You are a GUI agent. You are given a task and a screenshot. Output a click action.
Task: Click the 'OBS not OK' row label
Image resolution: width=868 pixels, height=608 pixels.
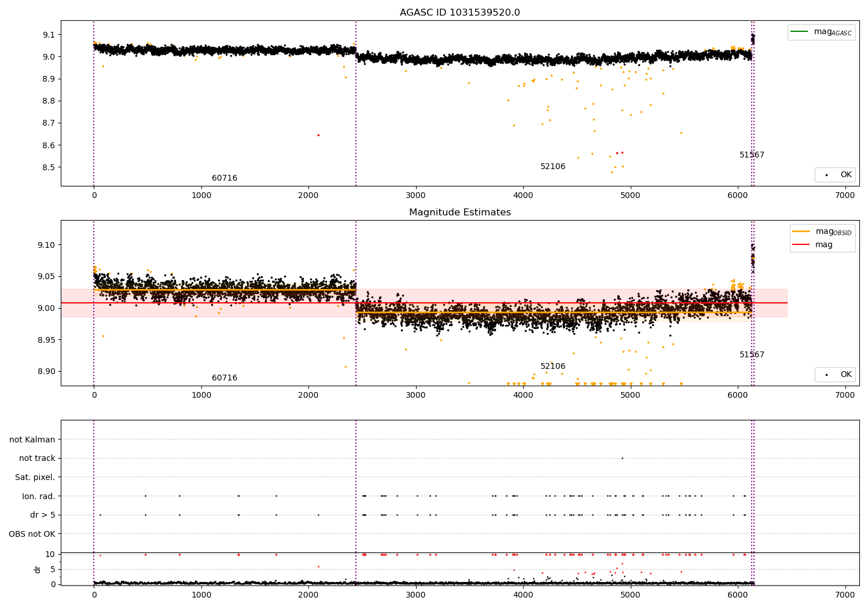pyautogui.click(x=32, y=534)
